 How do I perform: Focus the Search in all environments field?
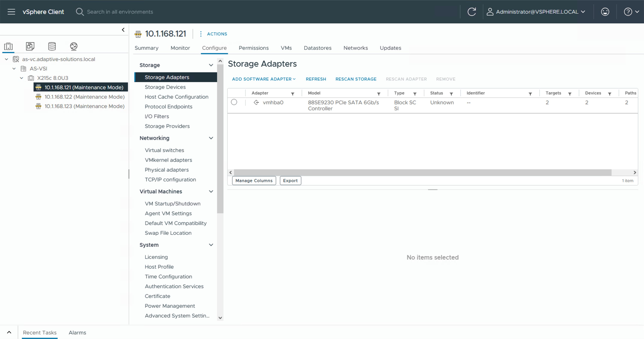120,12
